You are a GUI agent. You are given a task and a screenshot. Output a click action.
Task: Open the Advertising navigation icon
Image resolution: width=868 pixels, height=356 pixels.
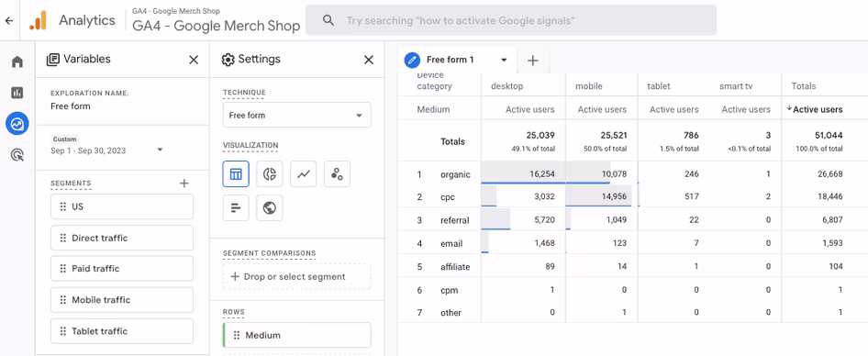coord(17,155)
